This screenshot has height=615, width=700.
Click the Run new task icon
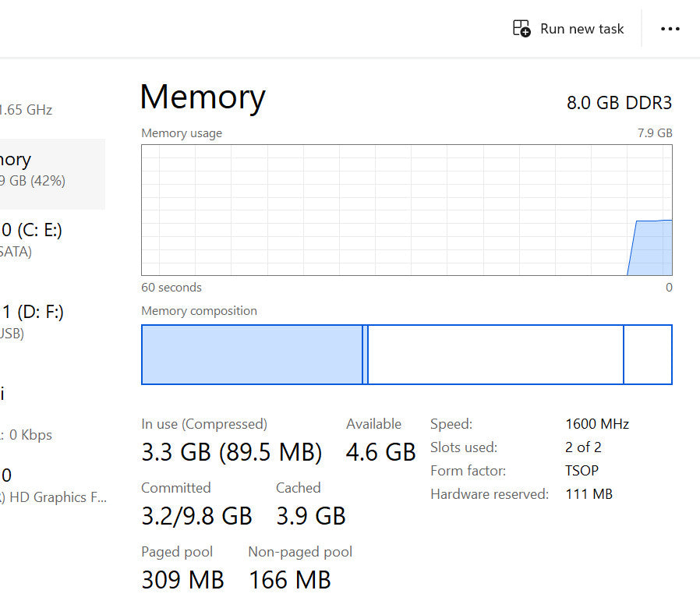coord(521,29)
